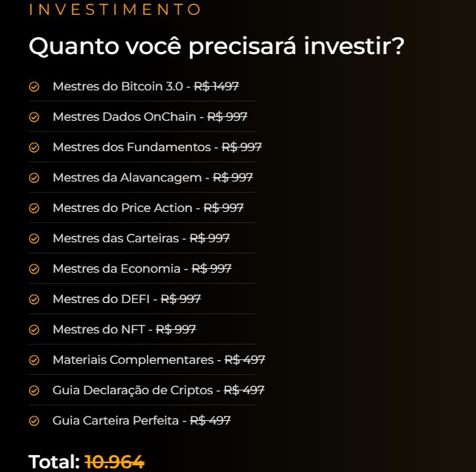476x472 pixels.
Task: Click the check icon next to Mestres das Carteiras
Action: tap(34, 239)
